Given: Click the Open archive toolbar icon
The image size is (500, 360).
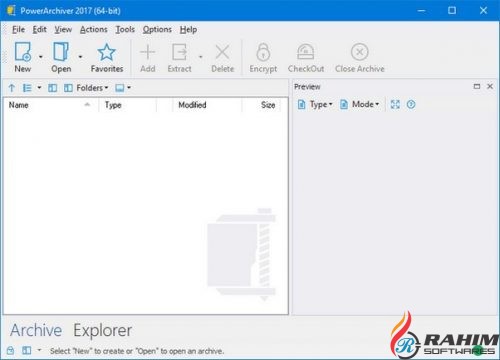Looking at the screenshot, I should tap(61, 52).
